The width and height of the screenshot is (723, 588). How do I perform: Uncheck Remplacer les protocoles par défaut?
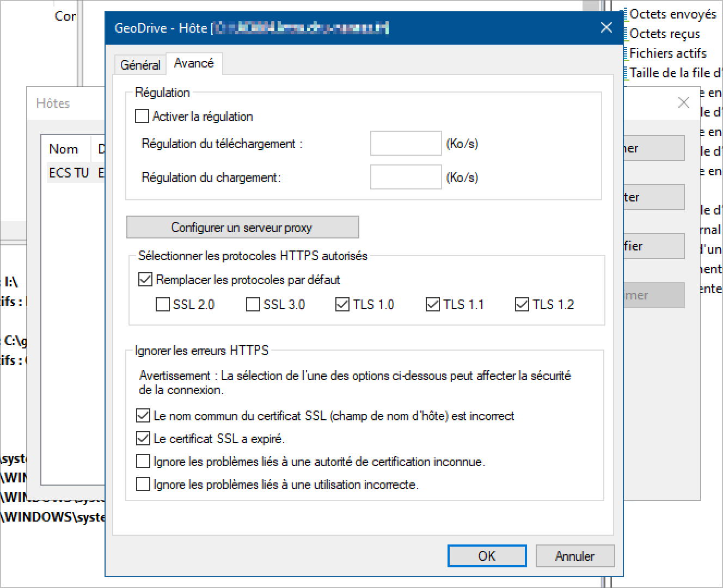tap(145, 280)
